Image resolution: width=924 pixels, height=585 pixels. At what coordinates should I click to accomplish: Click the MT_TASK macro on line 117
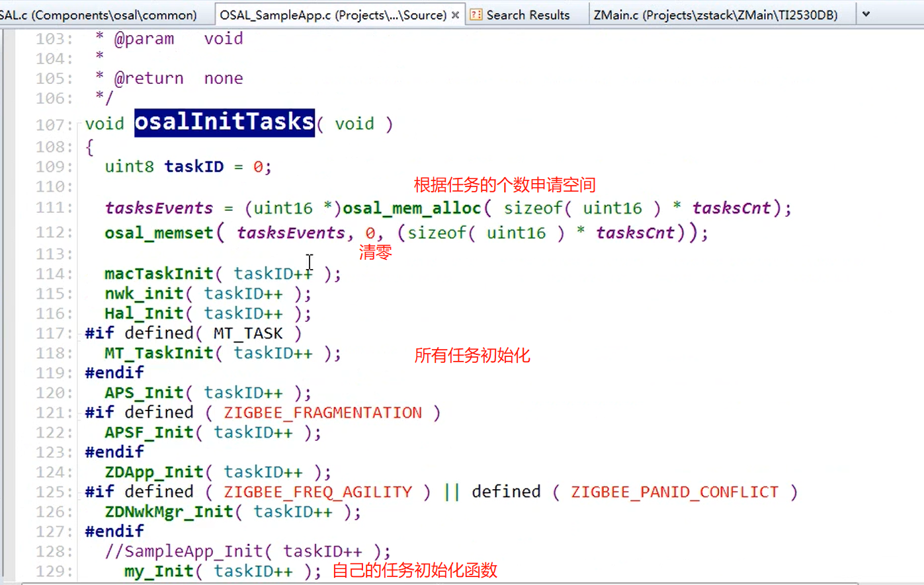248,333
